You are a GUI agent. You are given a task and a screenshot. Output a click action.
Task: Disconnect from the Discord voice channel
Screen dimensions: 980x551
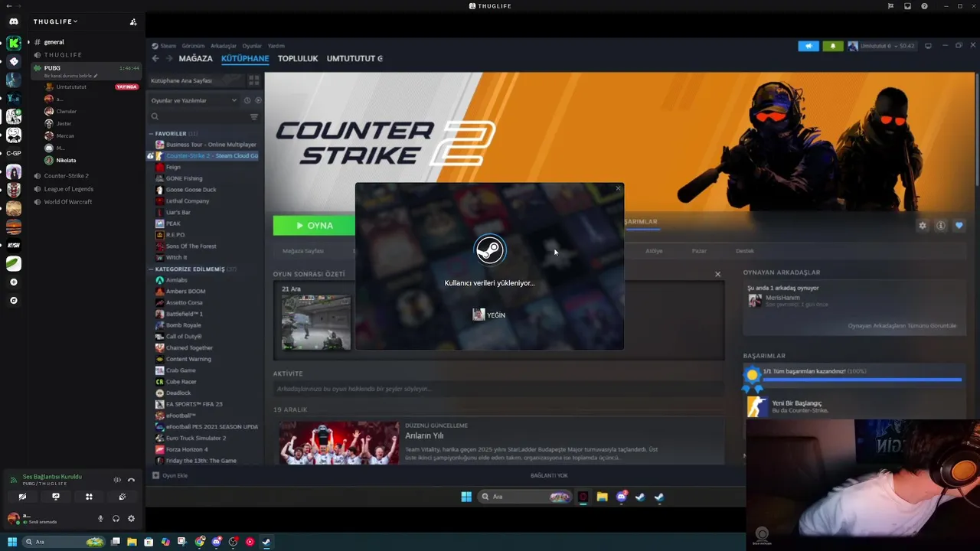(131, 480)
